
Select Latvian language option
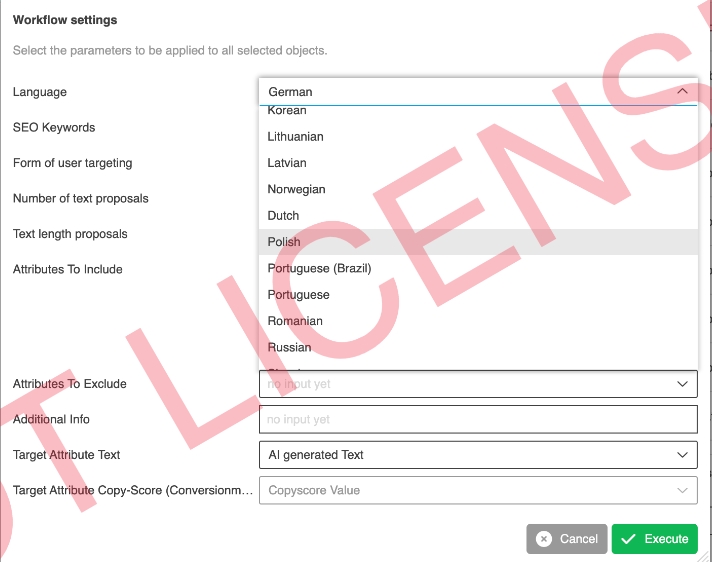pyautogui.click(x=287, y=163)
